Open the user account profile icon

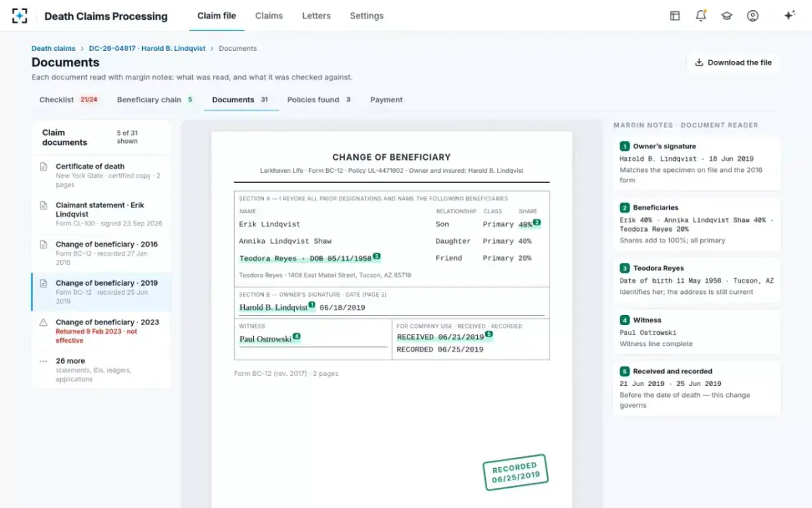752,16
